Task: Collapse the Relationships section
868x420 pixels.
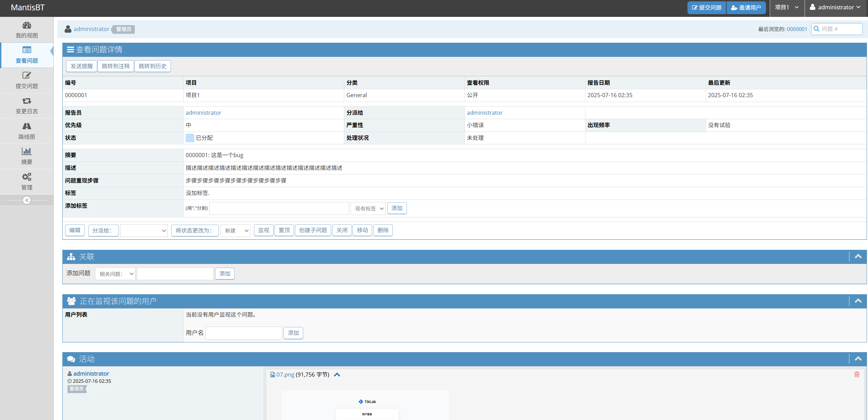Action: (x=858, y=256)
